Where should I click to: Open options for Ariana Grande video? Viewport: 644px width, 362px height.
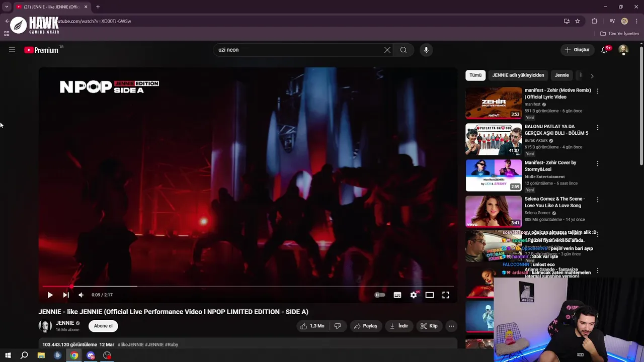[x=598, y=271]
